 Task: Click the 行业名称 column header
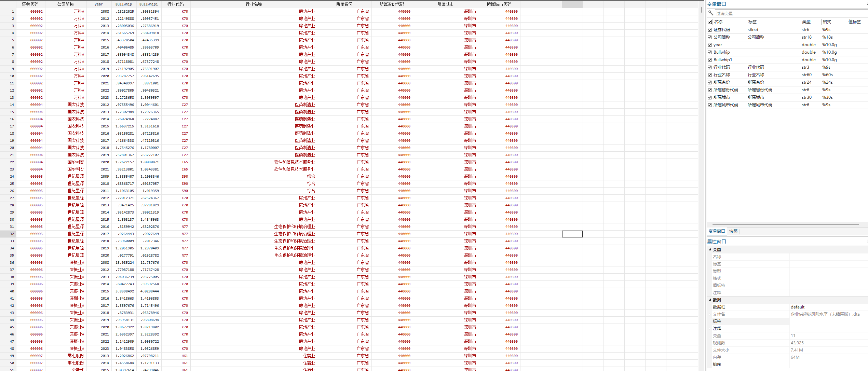[x=254, y=4]
